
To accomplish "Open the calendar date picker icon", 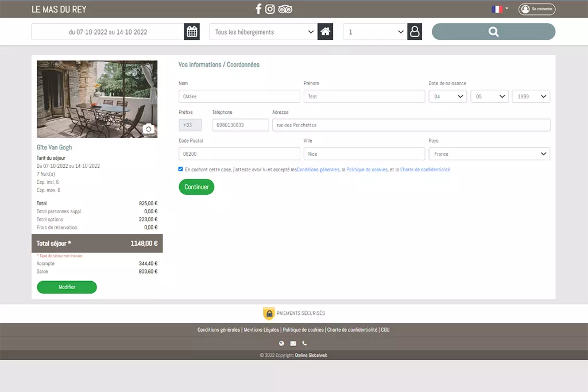I will point(192,32).
